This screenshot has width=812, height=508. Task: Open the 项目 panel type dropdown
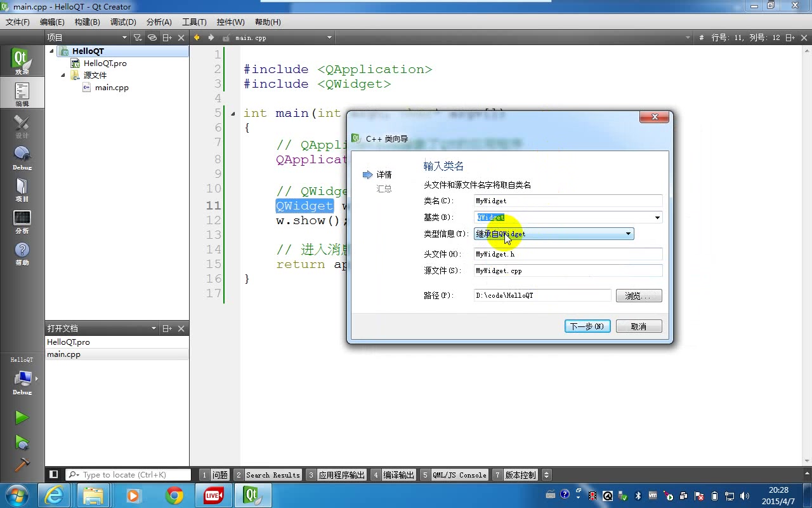click(x=88, y=37)
